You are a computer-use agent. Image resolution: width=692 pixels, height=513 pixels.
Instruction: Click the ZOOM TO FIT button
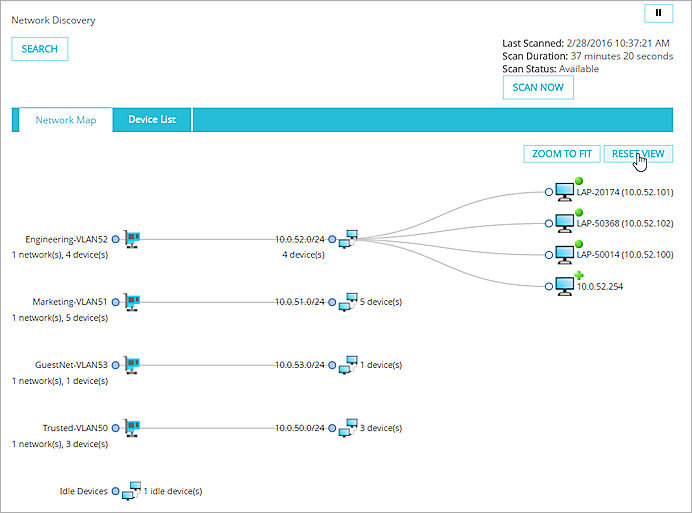pyautogui.click(x=561, y=154)
